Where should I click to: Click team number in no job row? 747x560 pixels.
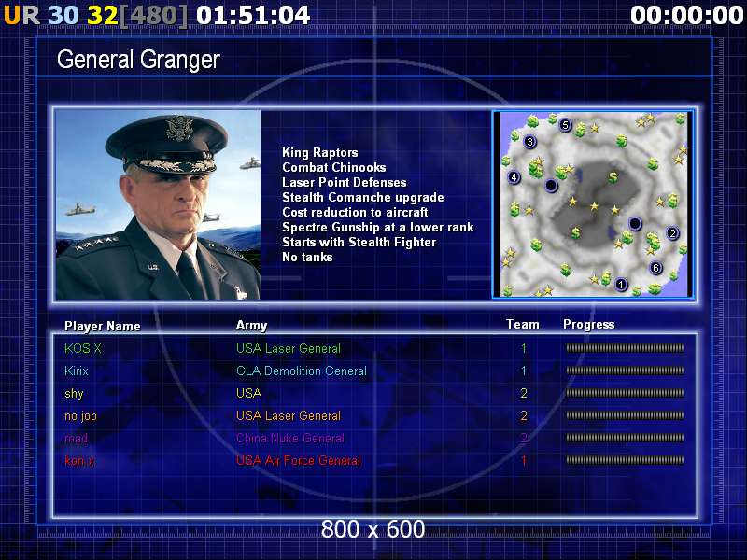click(x=524, y=415)
